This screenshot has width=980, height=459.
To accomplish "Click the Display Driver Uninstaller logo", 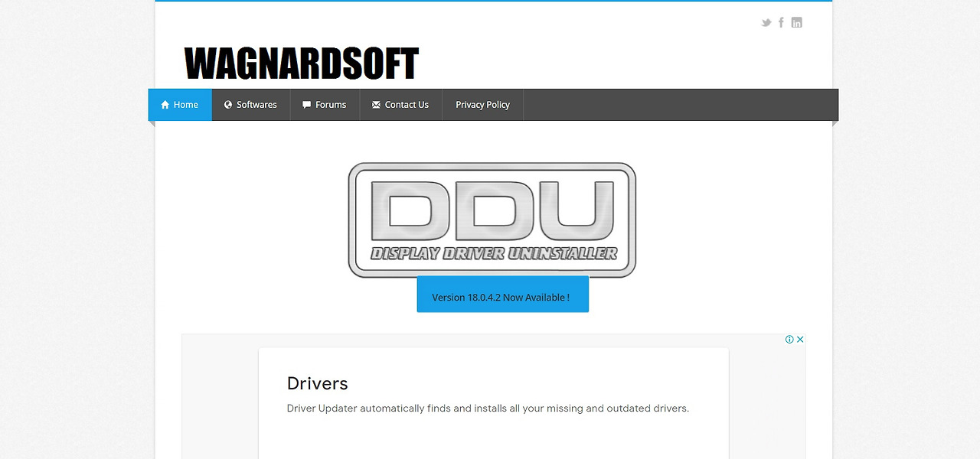I will [x=492, y=219].
